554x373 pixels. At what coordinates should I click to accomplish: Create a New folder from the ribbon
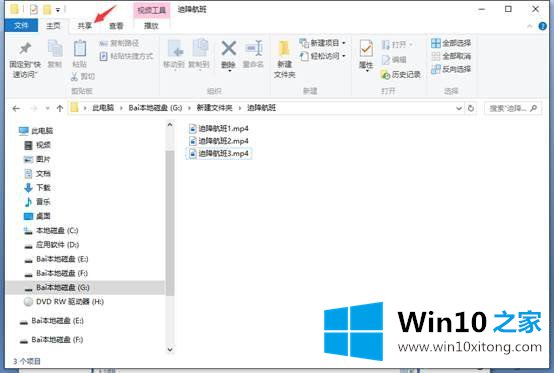pyautogui.click(x=284, y=58)
